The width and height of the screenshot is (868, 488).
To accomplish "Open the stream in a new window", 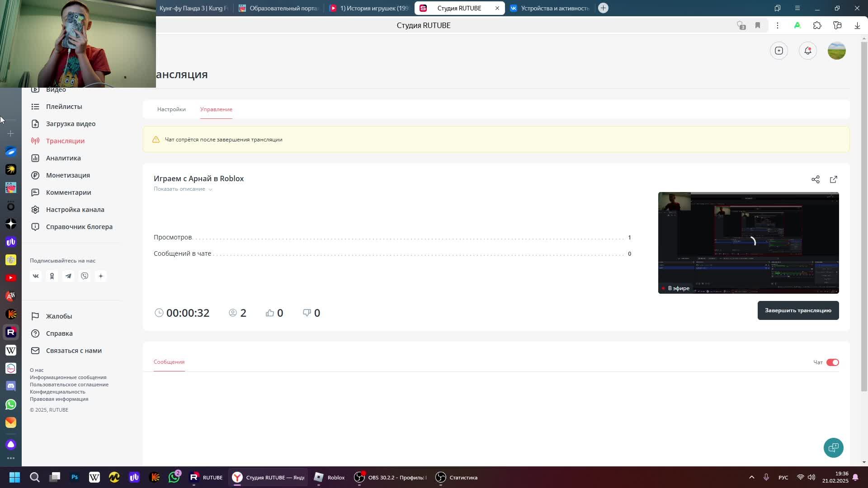I will [834, 179].
